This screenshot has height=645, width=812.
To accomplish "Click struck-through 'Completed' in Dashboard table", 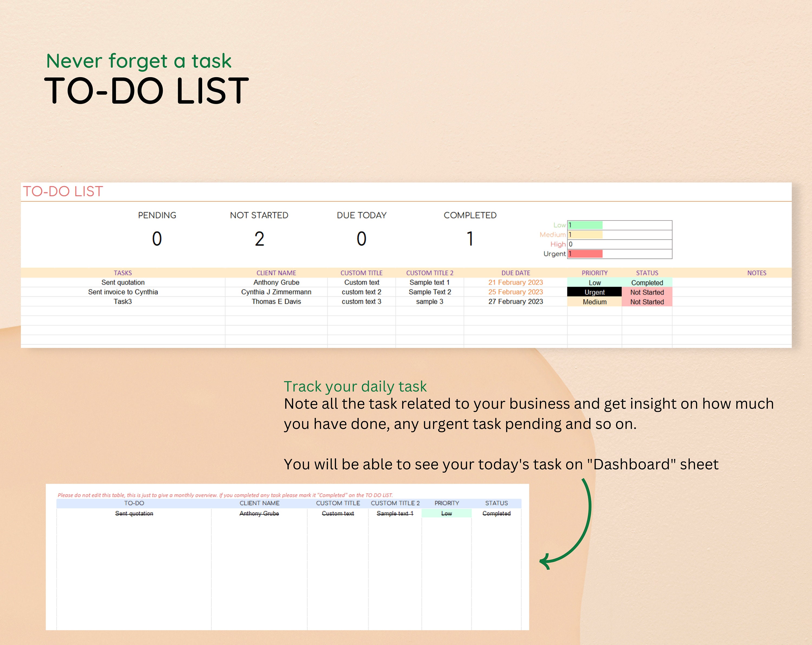I will [x=496, y=513].
